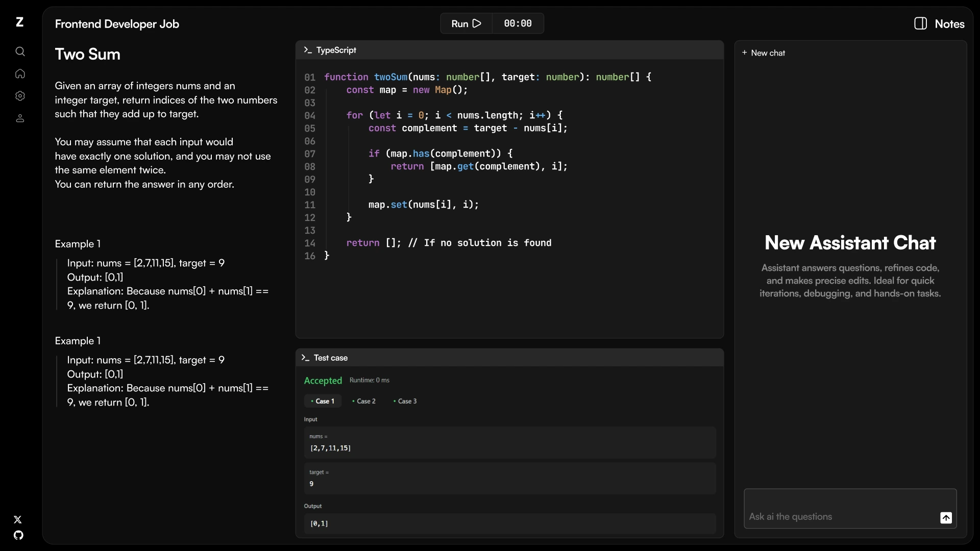Send message with arrow-up icon

(946, 518)
